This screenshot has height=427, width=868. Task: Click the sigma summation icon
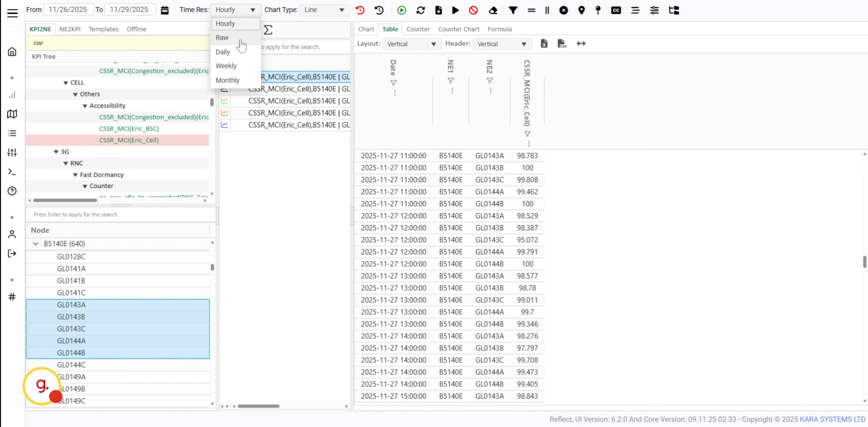(268, 30)
